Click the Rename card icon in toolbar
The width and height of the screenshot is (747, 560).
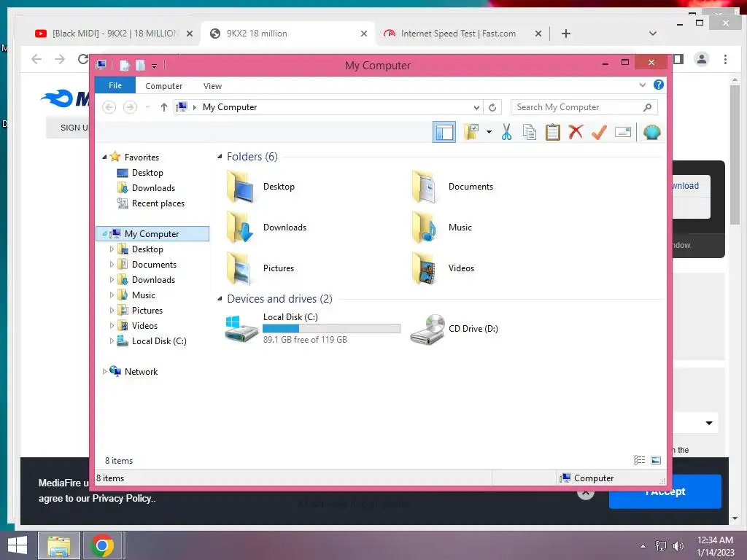(623, 132)
